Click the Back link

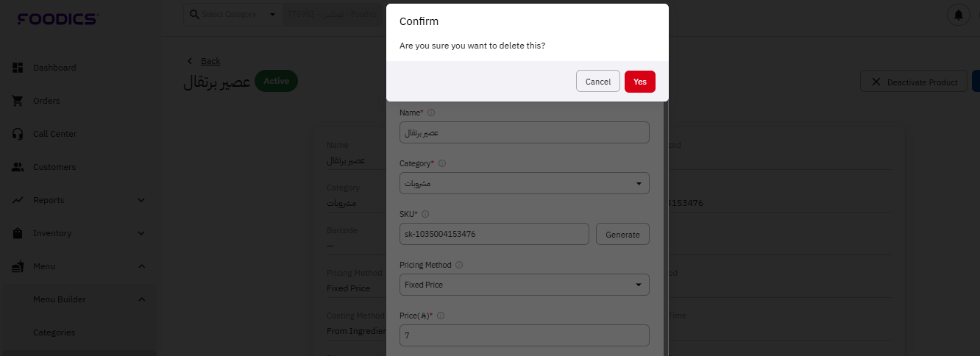tap(210, 61)
